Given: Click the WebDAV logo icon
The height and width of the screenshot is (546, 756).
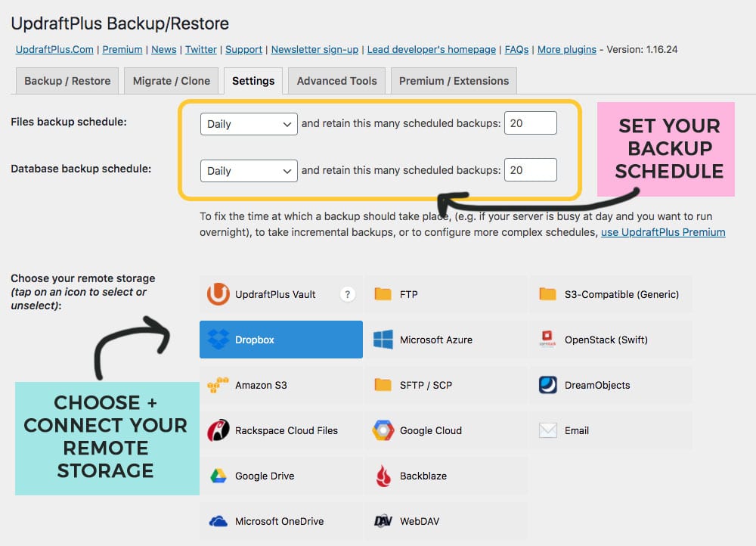Looking at the screenshot, I should coord(383,521).
